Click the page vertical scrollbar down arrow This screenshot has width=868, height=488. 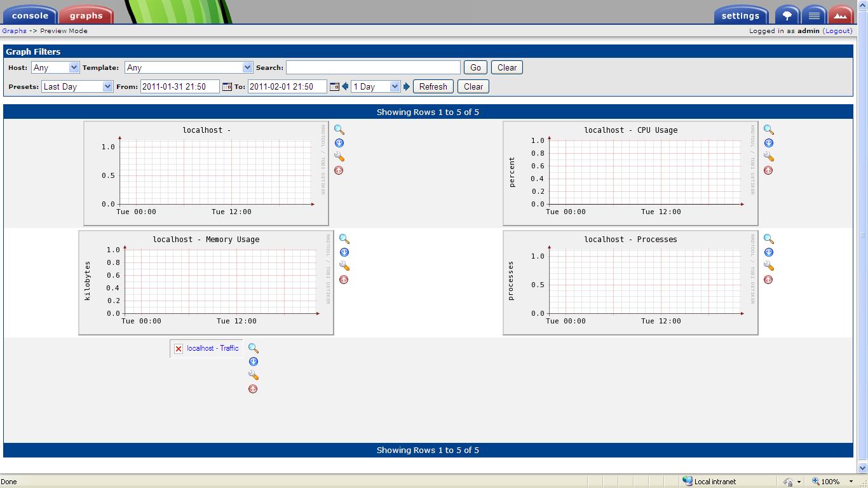pos(862,468)
